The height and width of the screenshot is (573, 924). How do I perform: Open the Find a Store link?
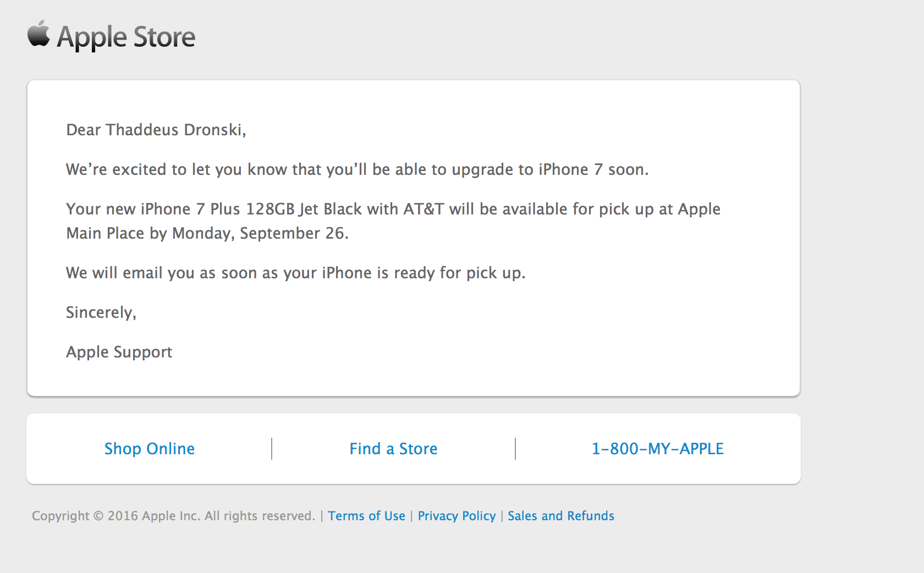pyautogui.click(x=393, y=449)
